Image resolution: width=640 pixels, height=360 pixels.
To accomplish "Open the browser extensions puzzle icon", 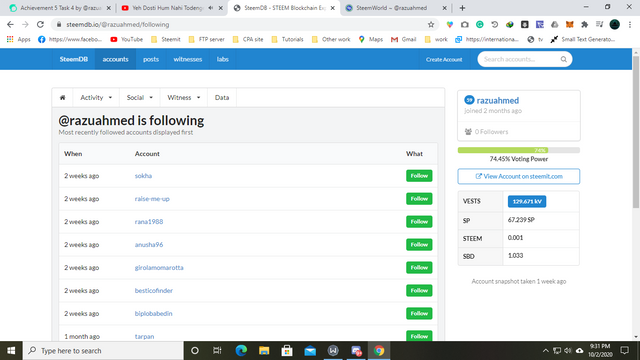I will [584, 24].
